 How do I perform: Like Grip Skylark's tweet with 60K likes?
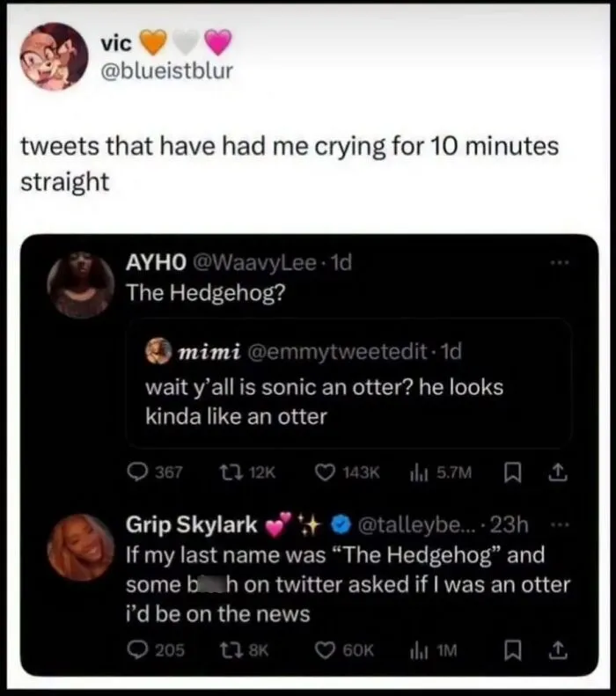point(326,650)
